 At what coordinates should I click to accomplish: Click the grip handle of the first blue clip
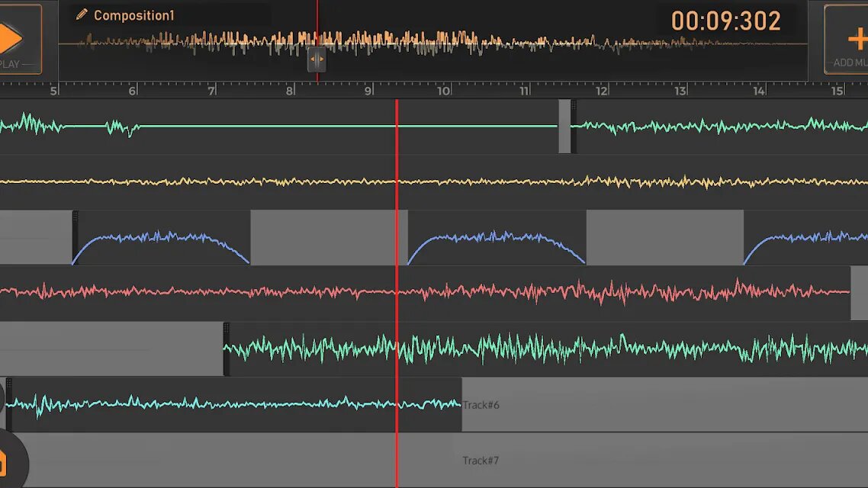[x=75, y=237]
